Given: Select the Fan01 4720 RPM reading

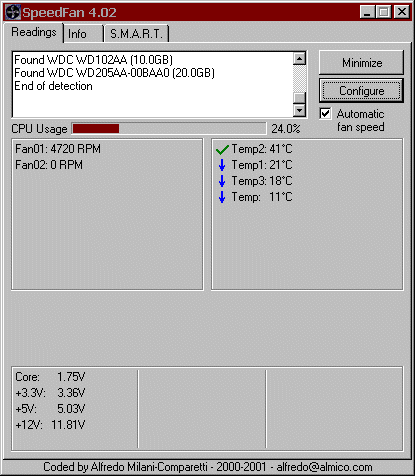Looking at the screenshot, I should pos(58,149).
